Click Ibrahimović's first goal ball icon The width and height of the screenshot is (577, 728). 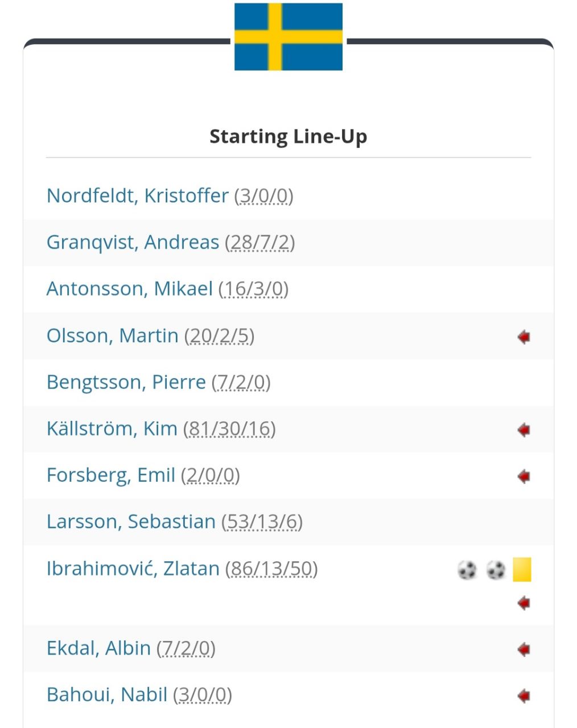coord(467,569)
